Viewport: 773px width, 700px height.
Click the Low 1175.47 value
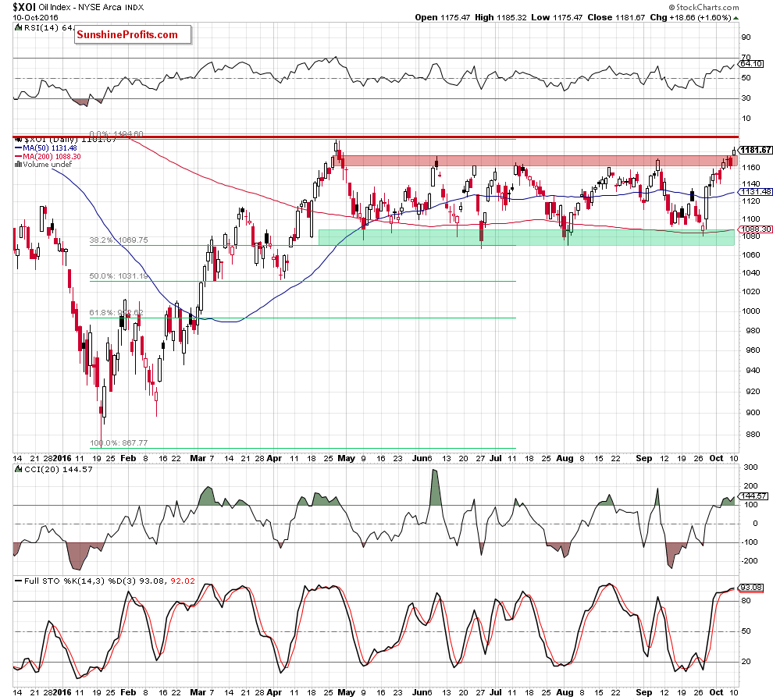click(557, 17)
